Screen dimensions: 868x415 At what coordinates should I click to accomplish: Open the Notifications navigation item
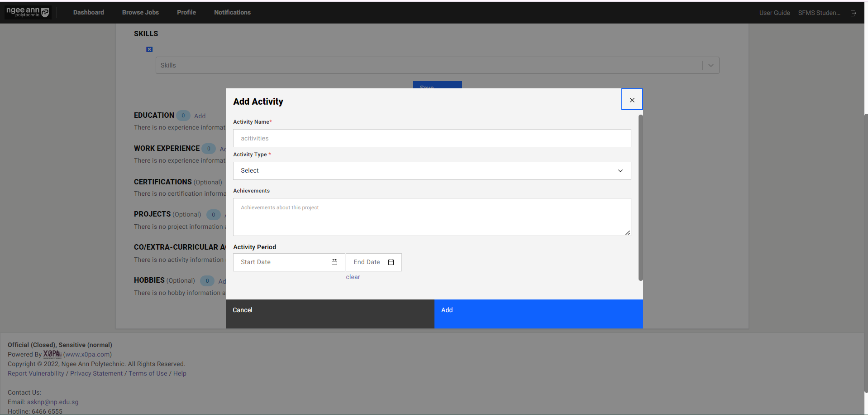pyautogui.click(x=232, y=13)
